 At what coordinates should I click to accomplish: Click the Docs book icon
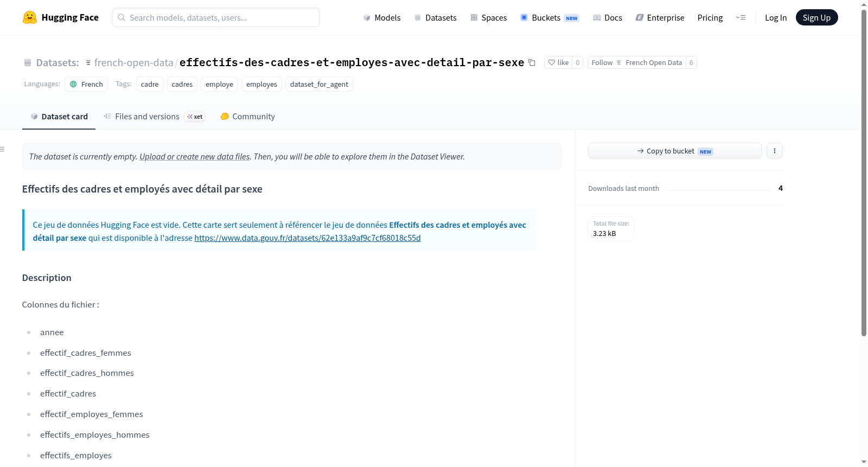click(x=597, y=17)
